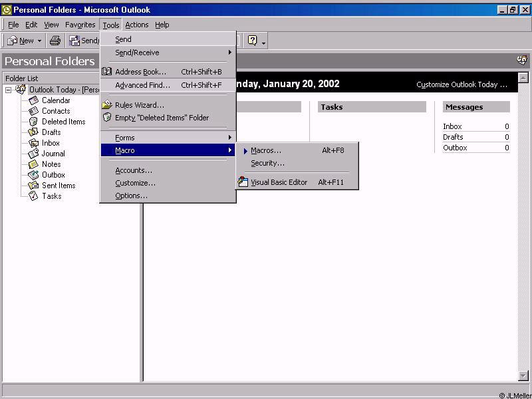Select the Drafts folder icon in Folder List
The width and height of the screenshot is (532, 399).
coord(33,132)
